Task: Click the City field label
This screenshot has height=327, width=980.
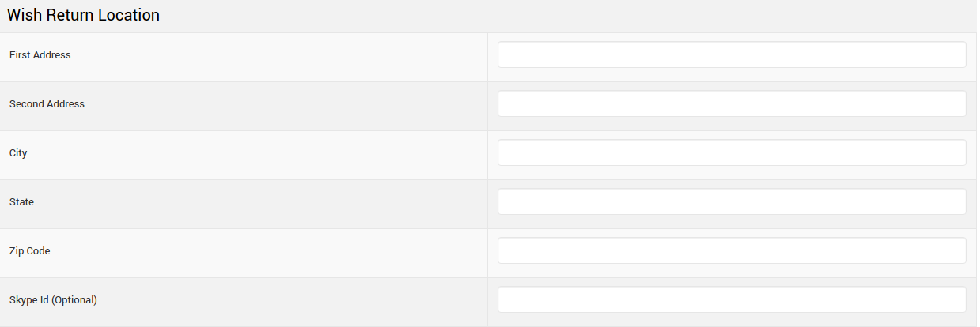Action: pos(18,153)
